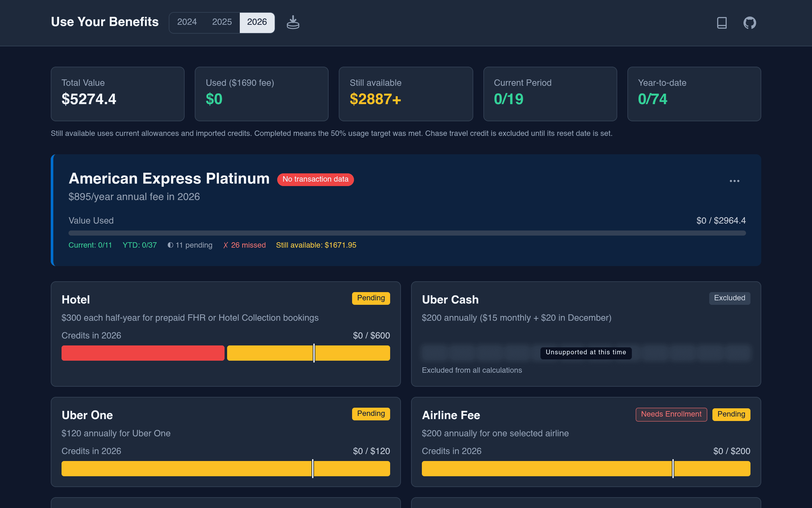This screenshot has width=812, height=508.
Task: Click the No transaction data badge
Action: click(315, 179)
